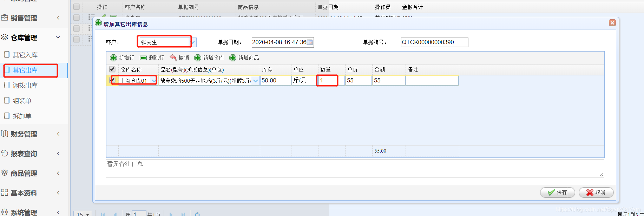Toggle the select-all checkbox in dialog grid header

coord(112,69)
